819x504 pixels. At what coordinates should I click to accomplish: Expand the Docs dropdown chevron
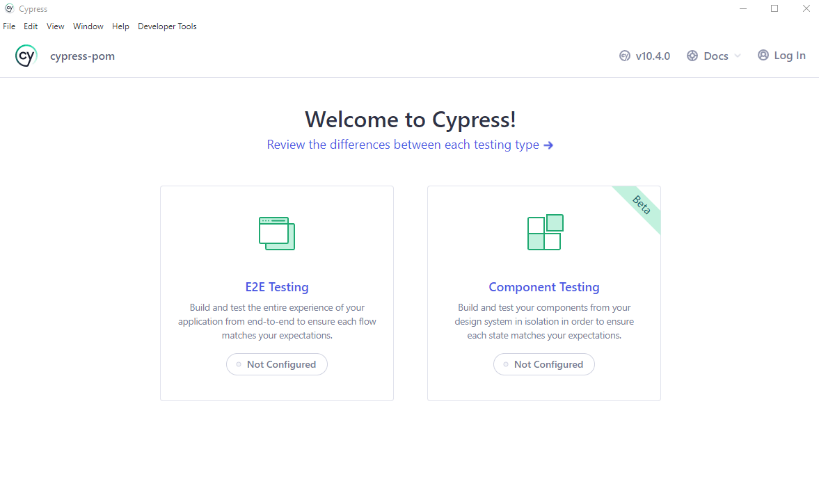[738, 56]
